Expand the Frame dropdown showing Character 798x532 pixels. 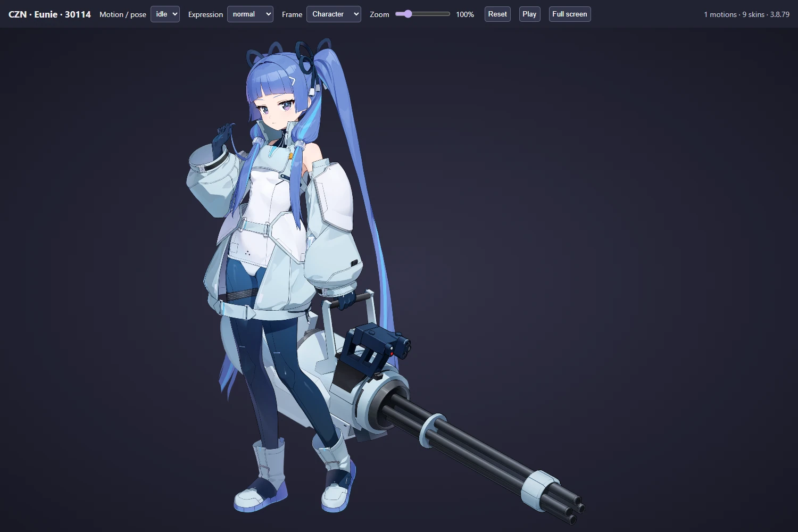click(x=334, y=14)
